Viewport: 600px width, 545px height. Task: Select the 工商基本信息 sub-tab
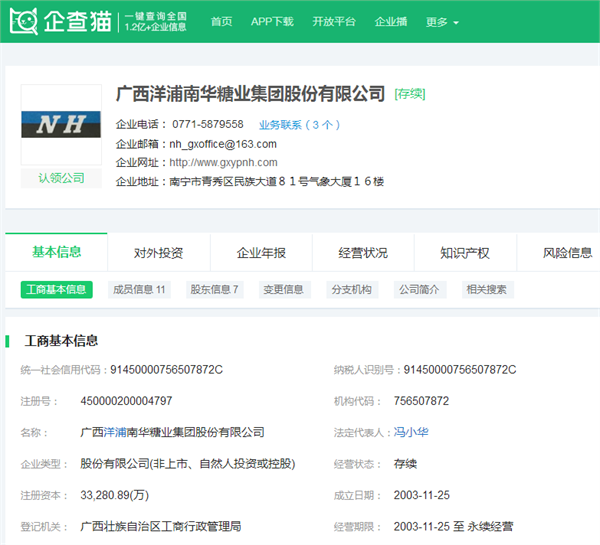click(x=57, y=289)
